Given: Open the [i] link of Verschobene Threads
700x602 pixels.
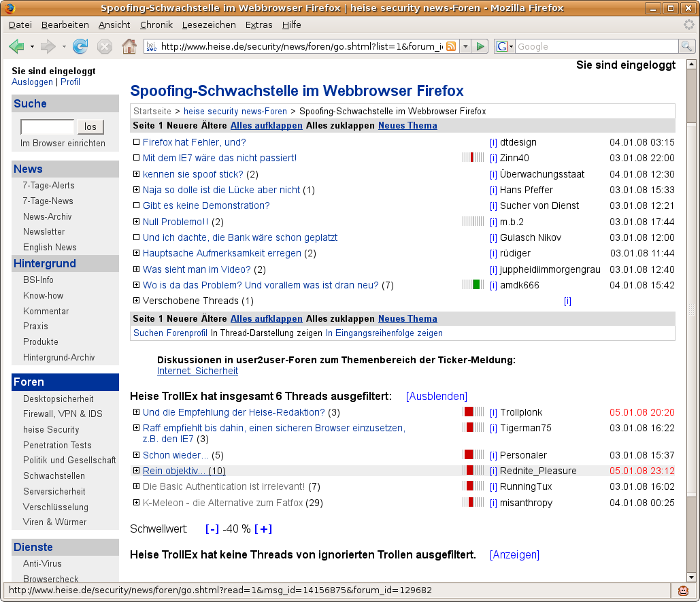Looking at the screenshot, I should pos(567,301).
